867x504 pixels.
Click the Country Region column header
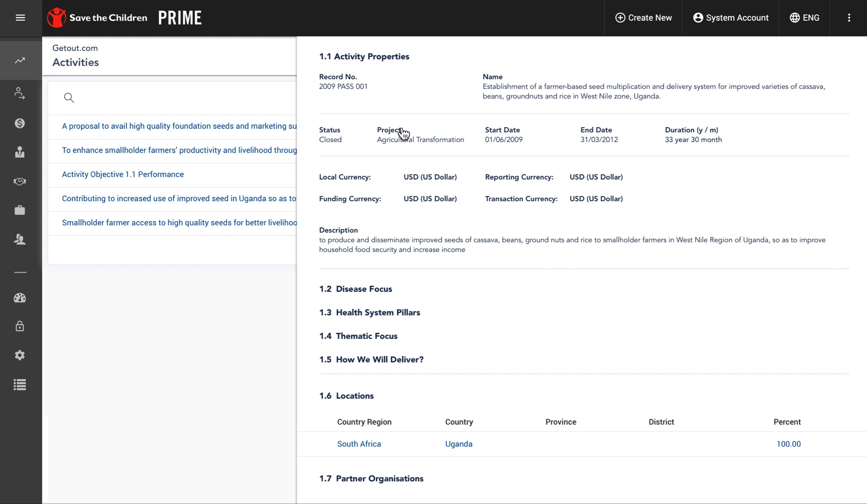coord(364,422)
